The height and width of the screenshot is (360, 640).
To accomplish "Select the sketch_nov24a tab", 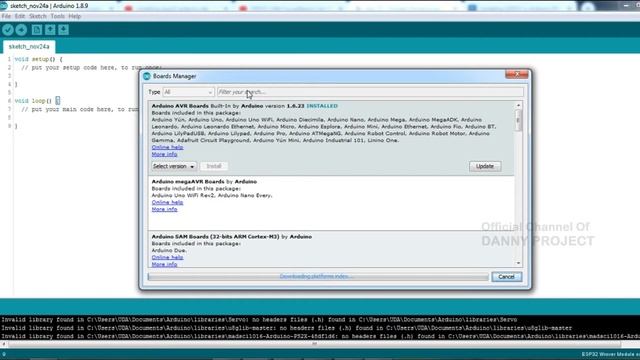I will tap(29, 47).
